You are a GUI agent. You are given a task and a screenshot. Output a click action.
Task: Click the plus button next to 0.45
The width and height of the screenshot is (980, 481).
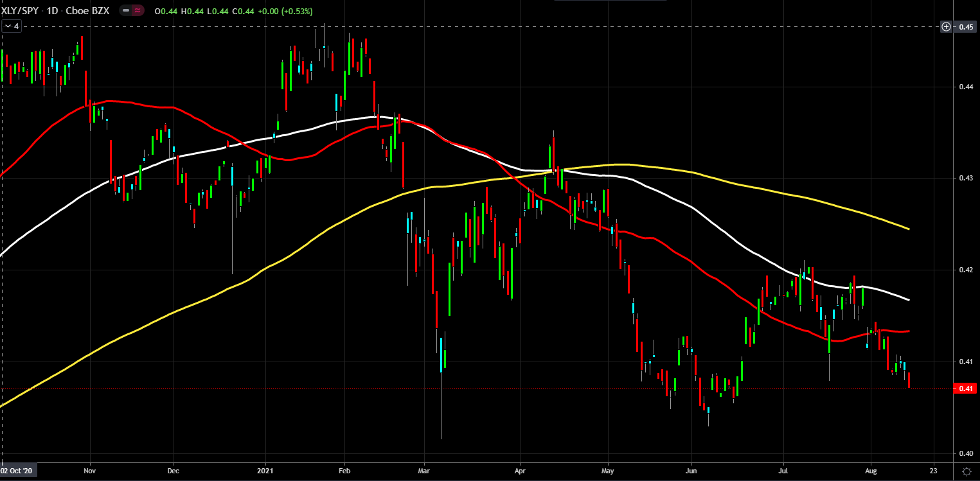(x=946, y=27)
